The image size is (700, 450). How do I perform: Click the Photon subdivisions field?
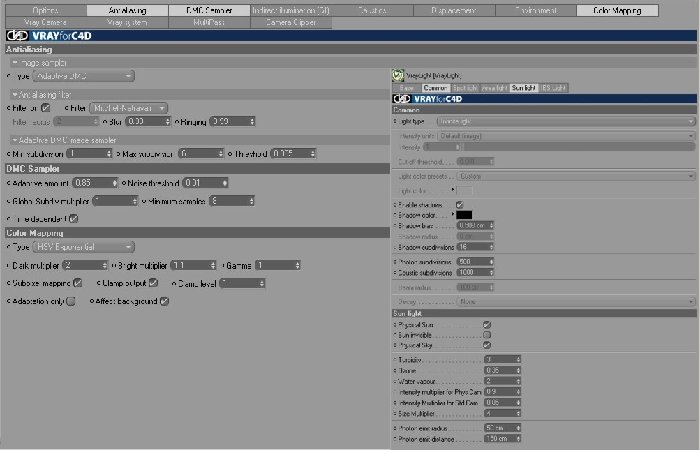coord(475,262)
